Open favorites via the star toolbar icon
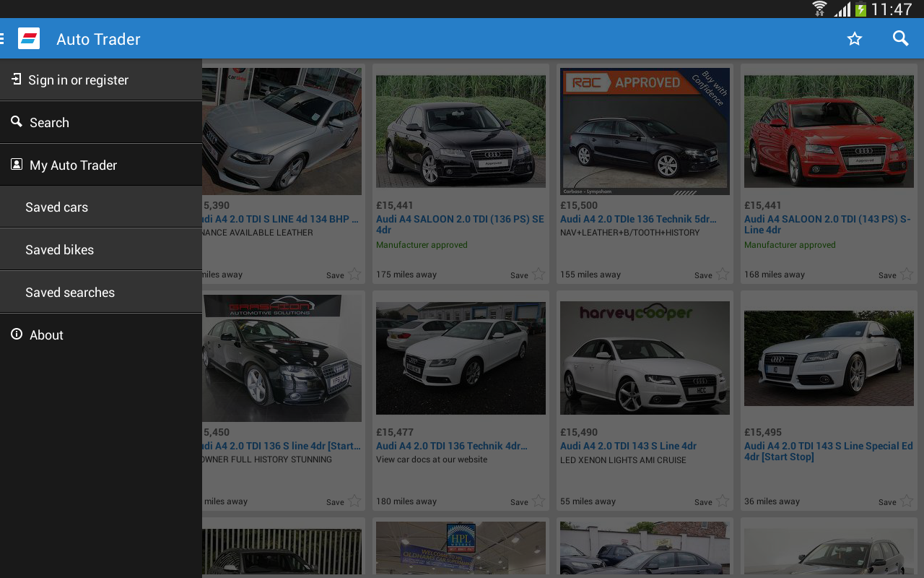Screen dimensions: 924x578 click(x=855, y=38)
